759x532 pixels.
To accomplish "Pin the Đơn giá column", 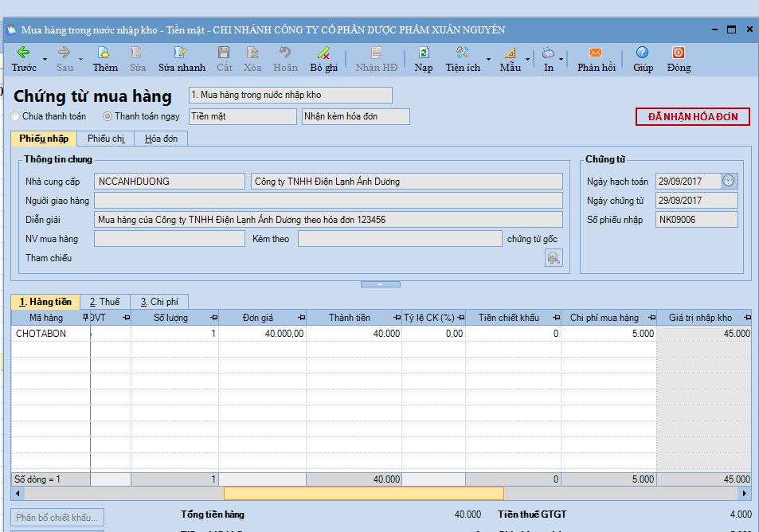I will [x=302, y=318].
